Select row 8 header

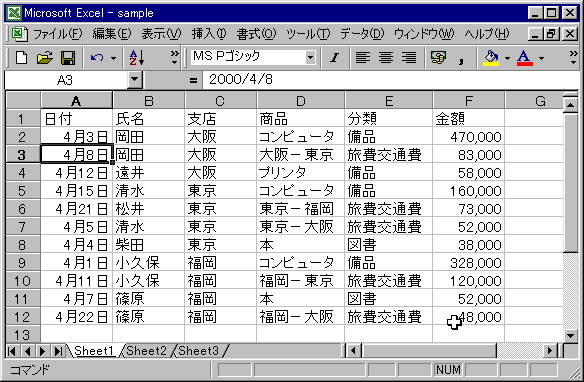pos(22,245)
